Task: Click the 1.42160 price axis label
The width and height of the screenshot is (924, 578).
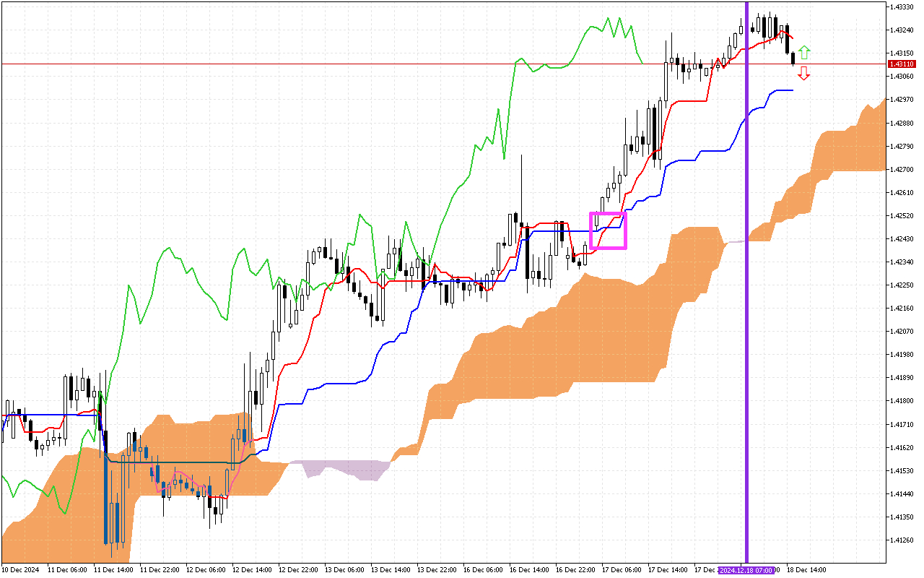Action: click(x=900, y=308)
